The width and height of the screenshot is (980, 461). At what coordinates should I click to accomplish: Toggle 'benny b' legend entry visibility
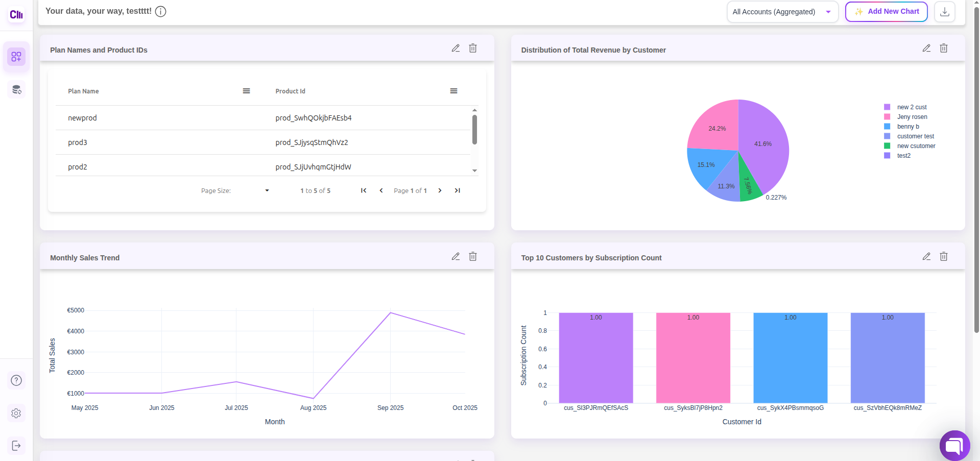pos(907,127)
